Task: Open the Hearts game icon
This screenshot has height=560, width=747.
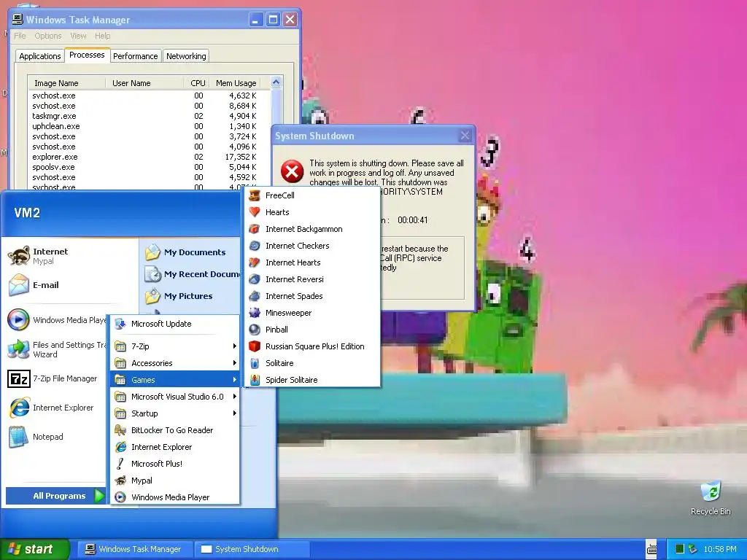Action: pyautogui.click(x=255, y=212)
